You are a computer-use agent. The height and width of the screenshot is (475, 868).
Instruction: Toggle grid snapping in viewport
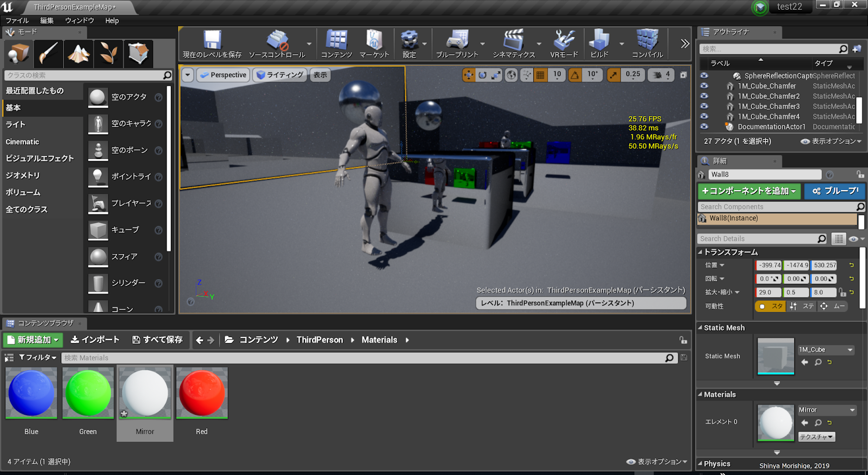click(540, 75)
